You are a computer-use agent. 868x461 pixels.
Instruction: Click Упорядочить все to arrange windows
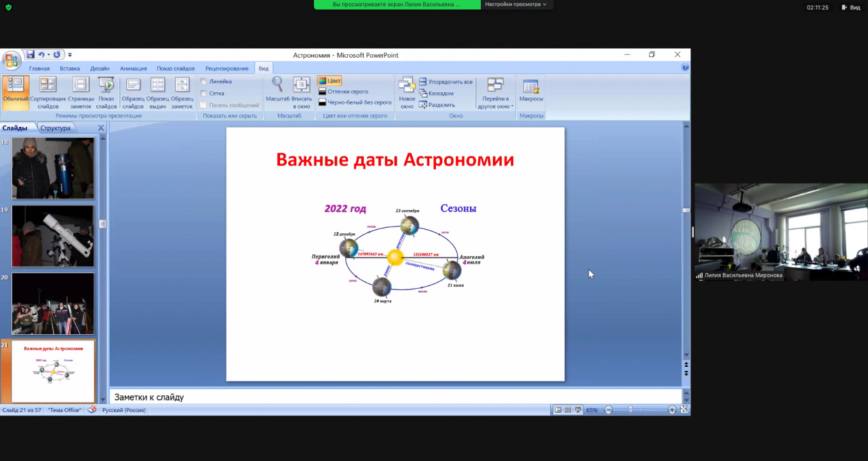tap(446, 82)
